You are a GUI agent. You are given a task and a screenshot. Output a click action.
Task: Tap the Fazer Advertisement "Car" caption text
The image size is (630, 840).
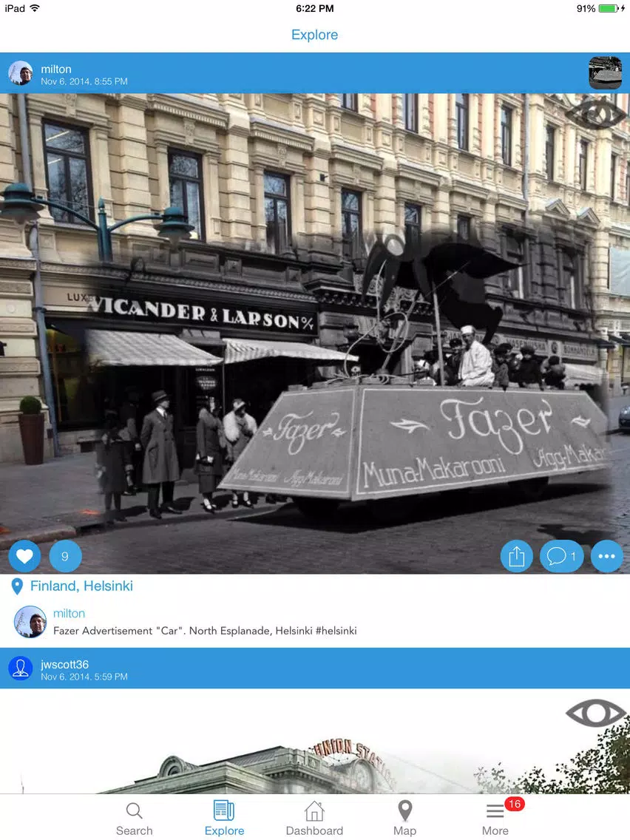pos(205,631)
